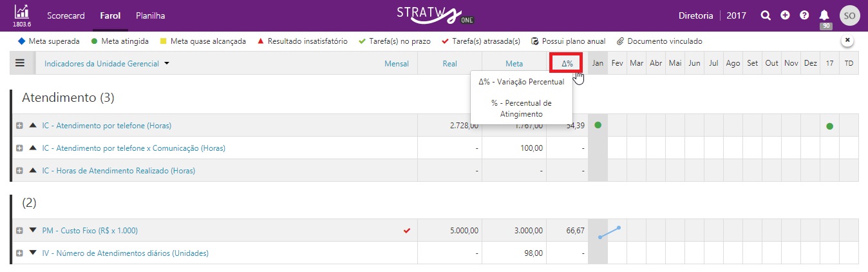Click the hamburger menu icon beside Indicadores

click(x=20, y=63)
